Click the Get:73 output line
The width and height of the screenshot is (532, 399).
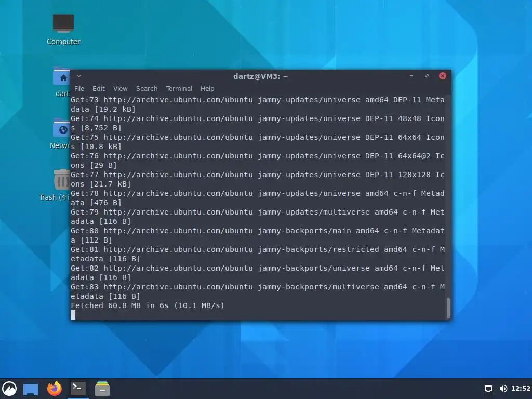click(258, 104)
